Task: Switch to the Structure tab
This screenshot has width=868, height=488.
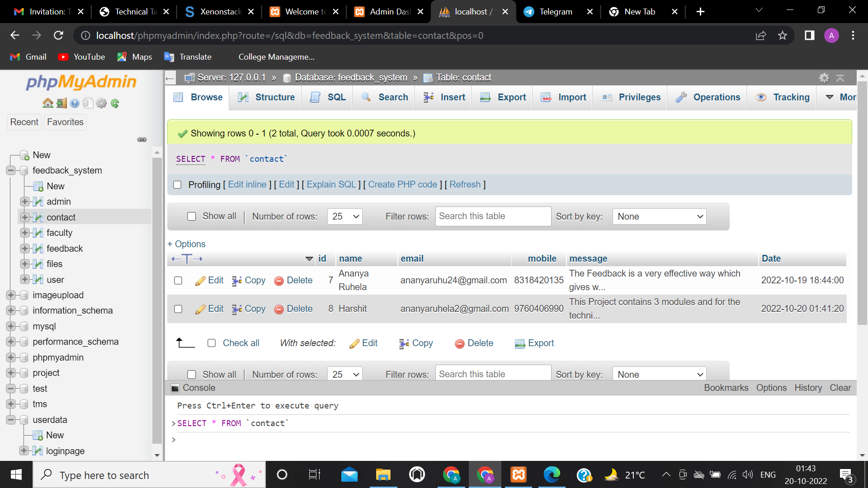Action: [265, 97]
